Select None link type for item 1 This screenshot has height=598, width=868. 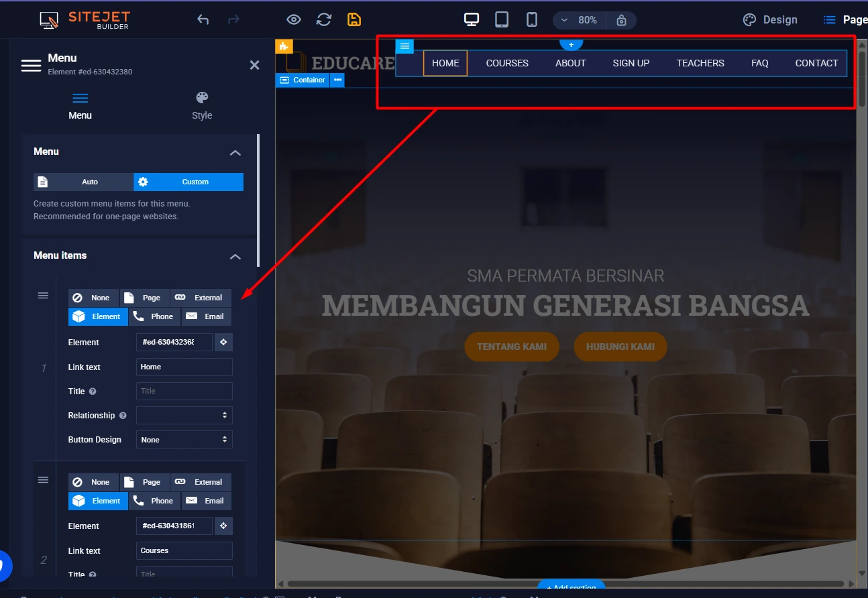click(x=93, y=298)
